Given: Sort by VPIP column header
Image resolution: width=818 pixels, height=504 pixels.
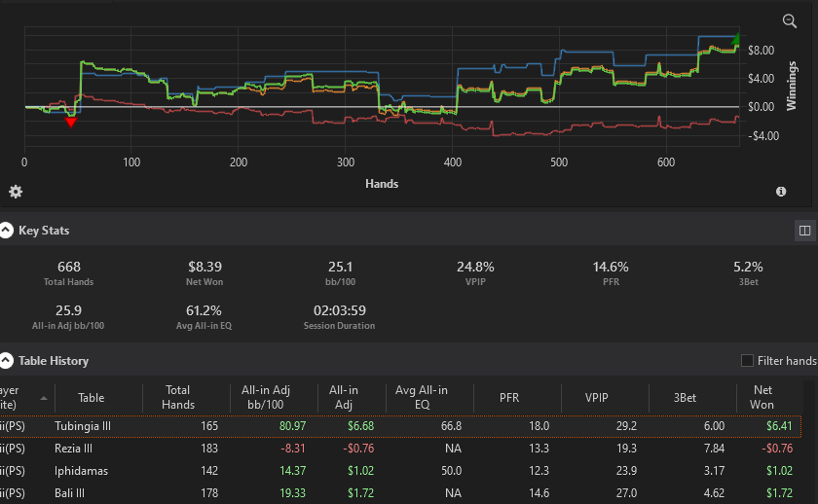Looking at the screenshot, I should click(x=596, y=398).
